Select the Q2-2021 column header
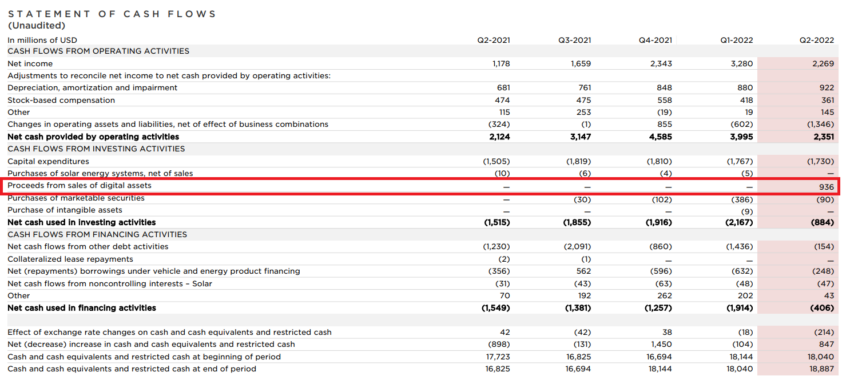Screen dimensions: 850x384 click(493, 40)
